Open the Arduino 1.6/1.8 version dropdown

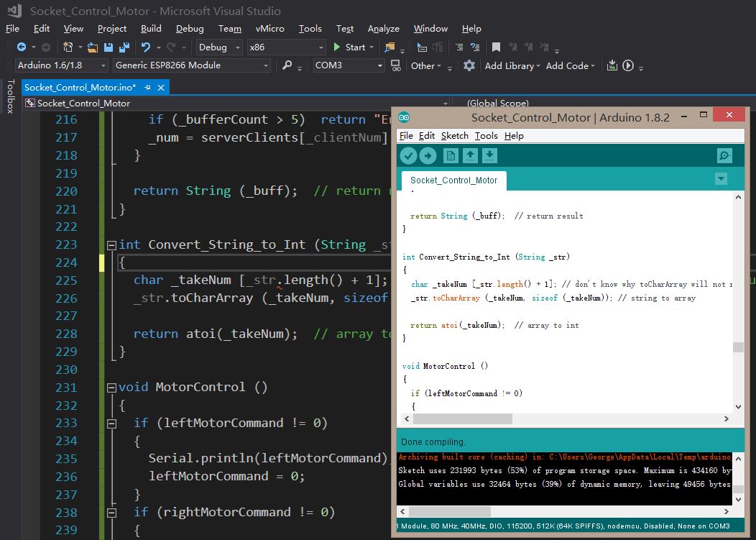[x=61, y=65]
